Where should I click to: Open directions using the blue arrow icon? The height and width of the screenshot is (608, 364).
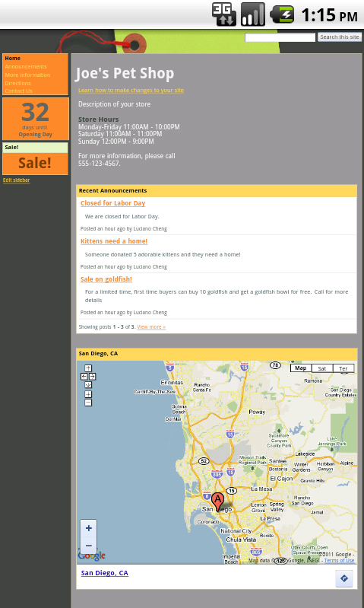[344, 578]
